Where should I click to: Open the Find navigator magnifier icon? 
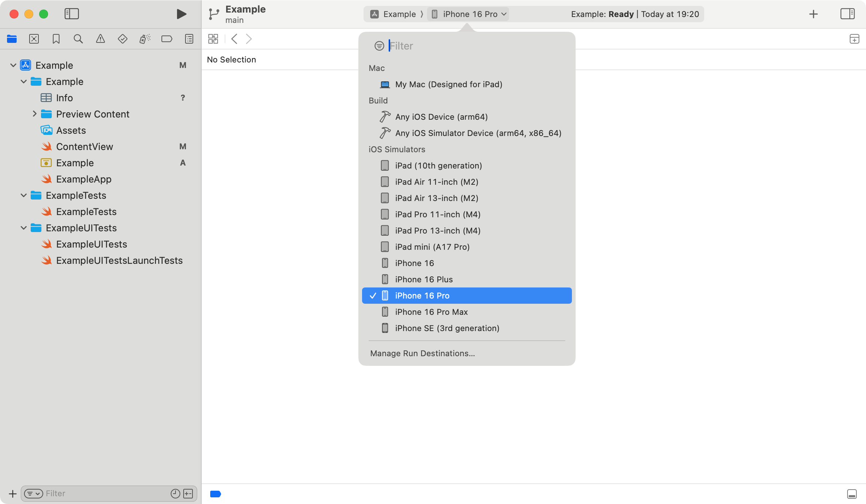(x=78, y=39)
